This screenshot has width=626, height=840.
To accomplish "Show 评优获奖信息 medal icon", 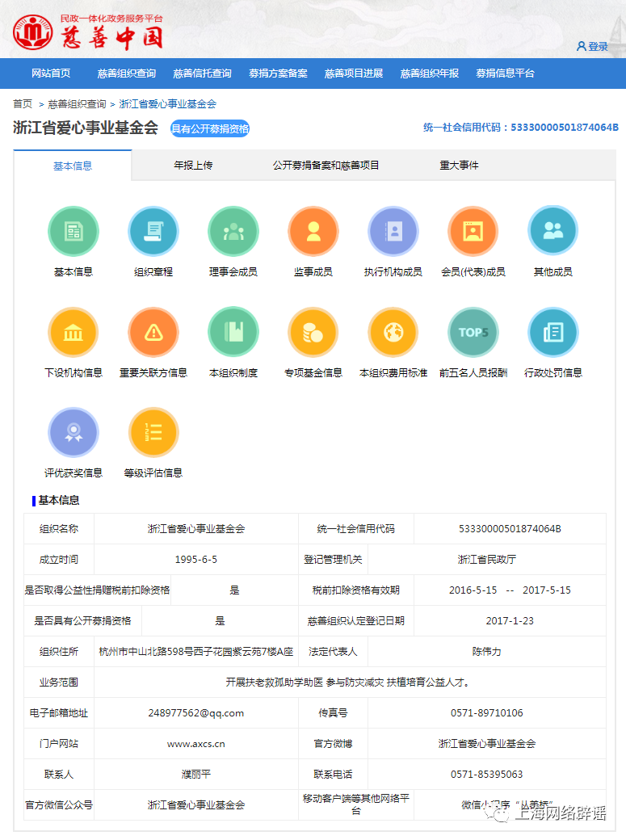I will click(x=74, y=432).
